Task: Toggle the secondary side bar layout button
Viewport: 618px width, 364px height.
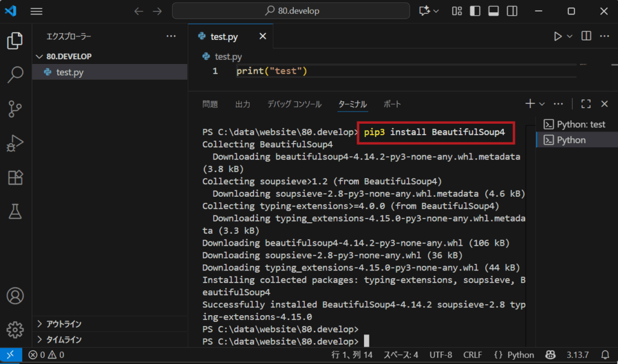Action: 512,11
